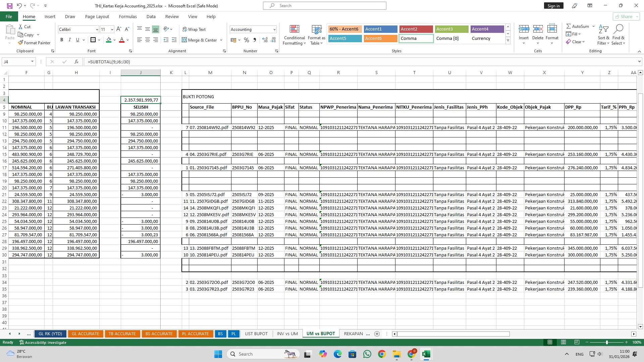Viewport: 644px width, 362px height.
Task: Click the Name Box showing J4
Action: coord(16,62)
